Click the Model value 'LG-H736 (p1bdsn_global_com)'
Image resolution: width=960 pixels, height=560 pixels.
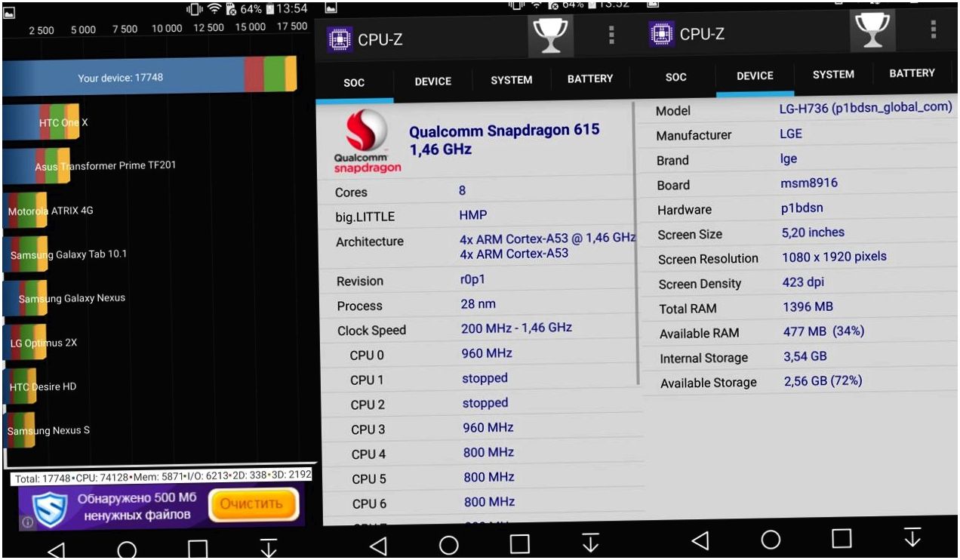click(866, 107)
